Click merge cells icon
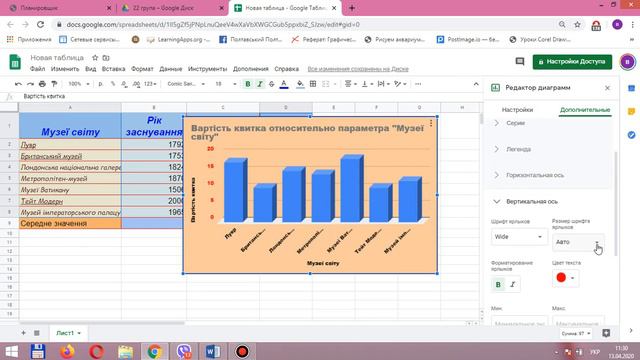 tap(326, 84)
